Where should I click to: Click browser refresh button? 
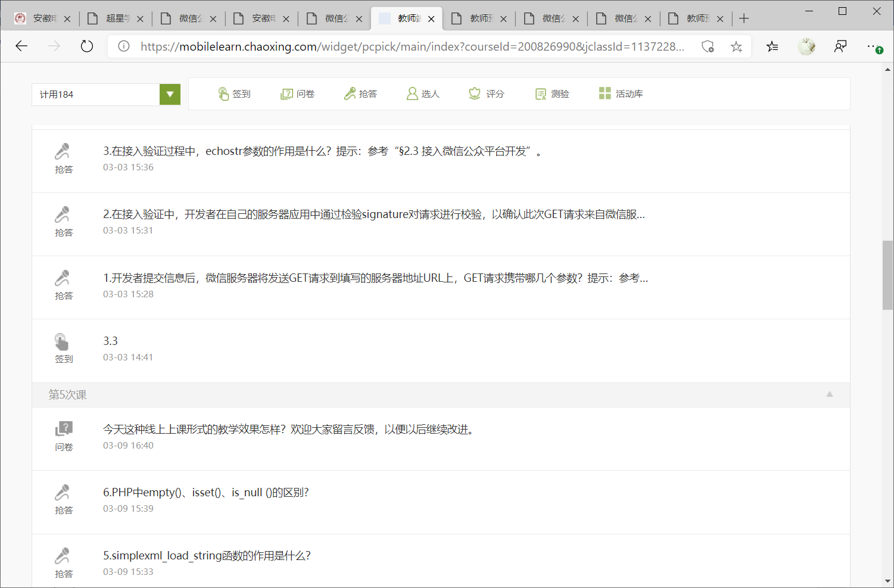tap(87, 46)
